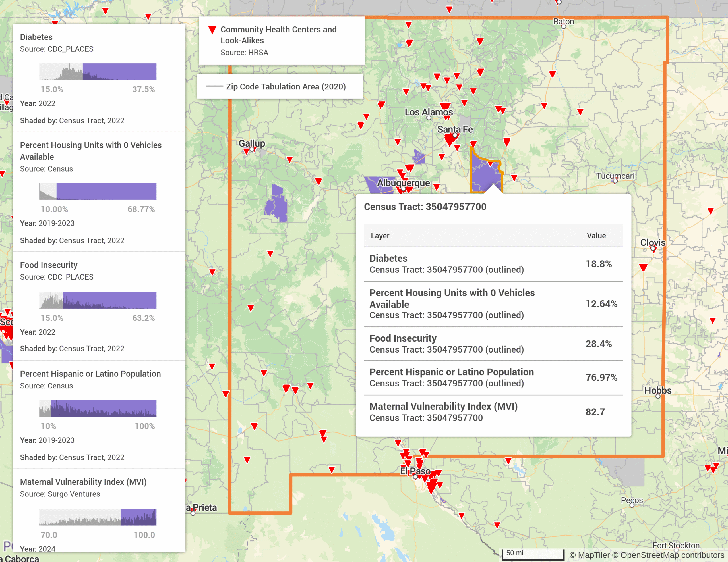728x562 pixels.
Task: Click the Santa Fe cluster marker
Action: (450, 139)
